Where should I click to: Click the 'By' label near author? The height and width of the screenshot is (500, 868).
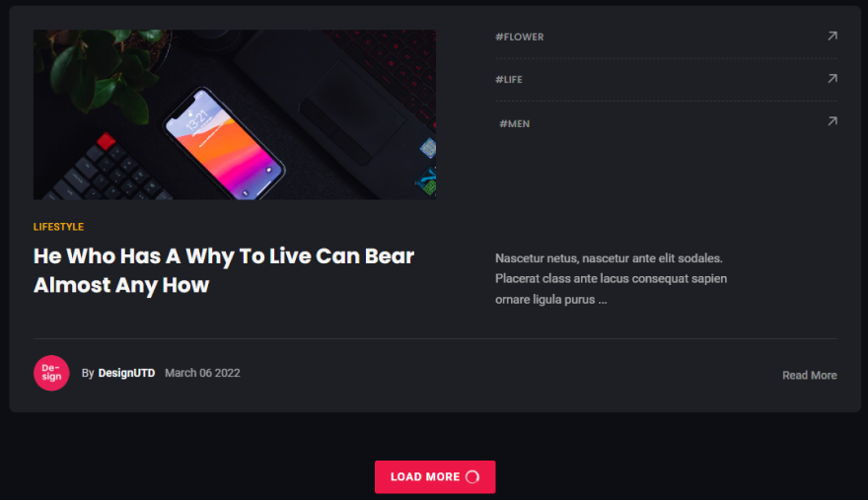88,373
